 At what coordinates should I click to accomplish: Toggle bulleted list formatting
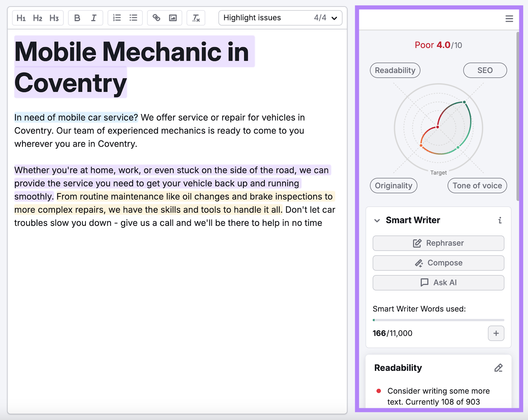tap(133, 18)
